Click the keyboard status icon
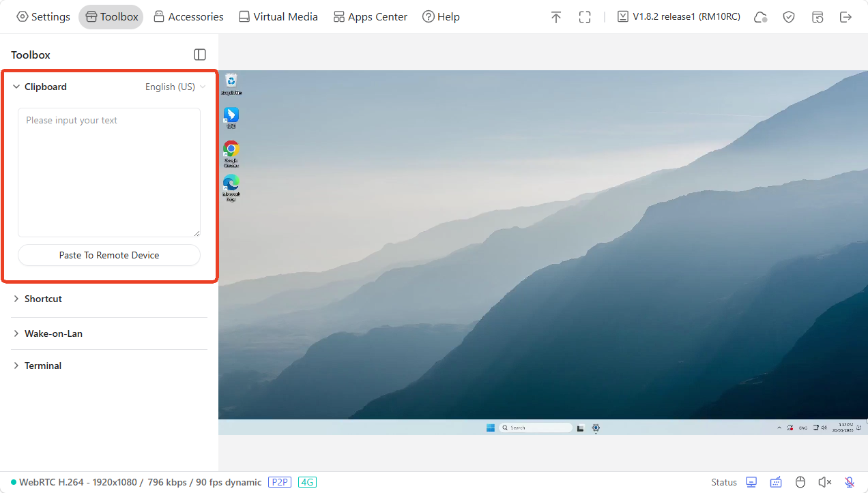This screenshot has width=868, height=493. 776,482
